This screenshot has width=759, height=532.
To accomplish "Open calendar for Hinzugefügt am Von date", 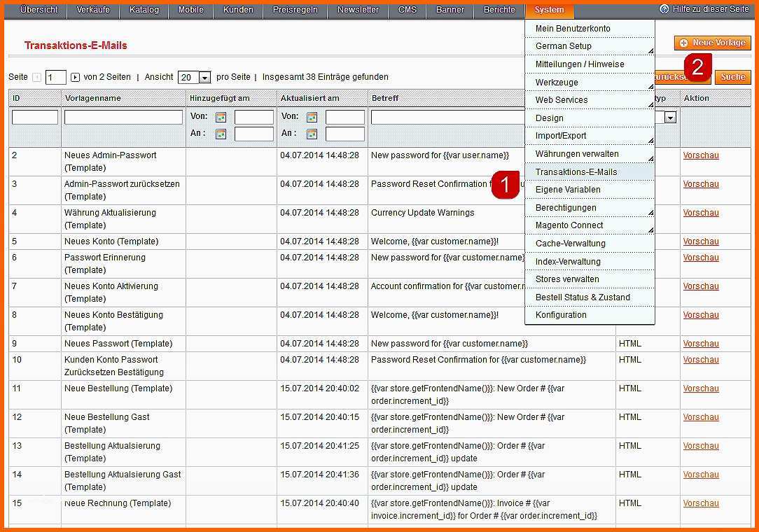I will (221, 118).
